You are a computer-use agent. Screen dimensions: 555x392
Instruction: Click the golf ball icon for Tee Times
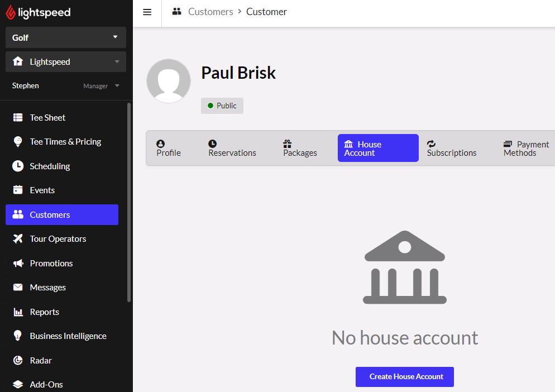[18, 142]
